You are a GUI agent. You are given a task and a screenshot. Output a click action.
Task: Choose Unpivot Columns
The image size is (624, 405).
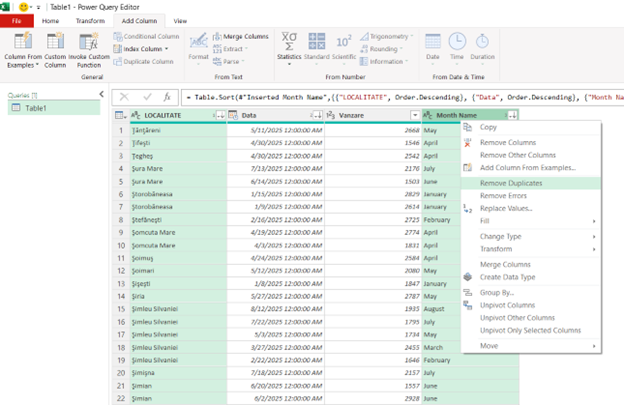531,305
